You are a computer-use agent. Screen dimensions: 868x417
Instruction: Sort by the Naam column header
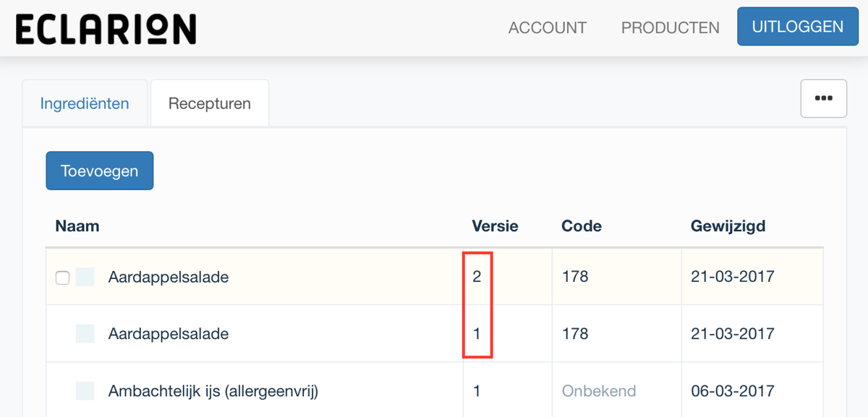point(77,226)
